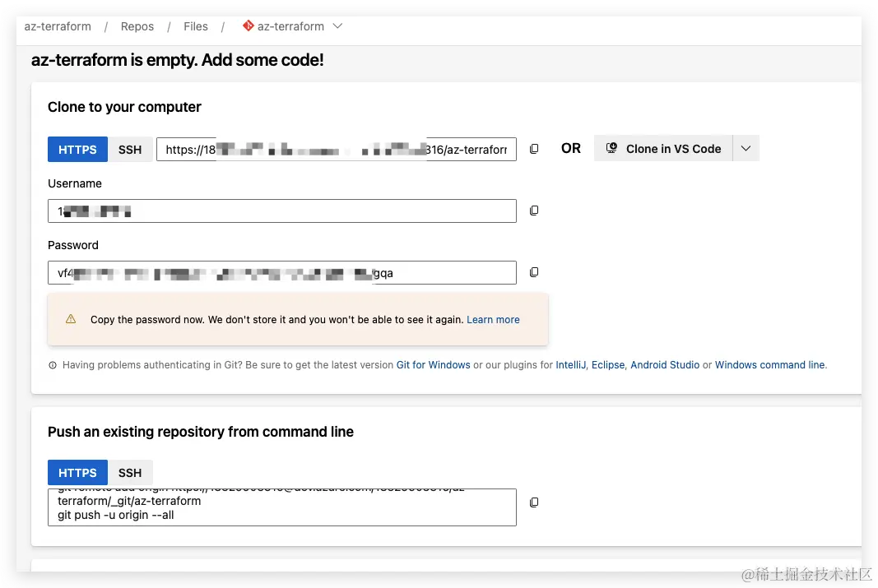Click inside the Username field
The image size is (878, 588).
coord(282,211)
